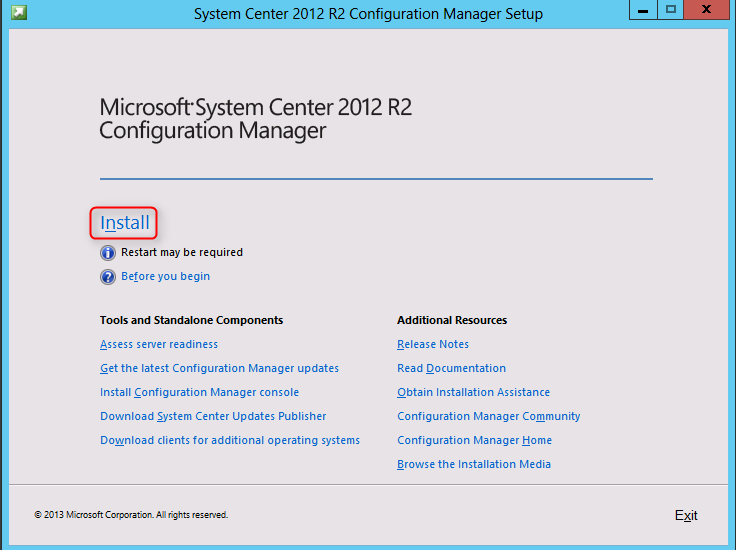Browse the Installation Media
The image size is (736, 550).
474,464
